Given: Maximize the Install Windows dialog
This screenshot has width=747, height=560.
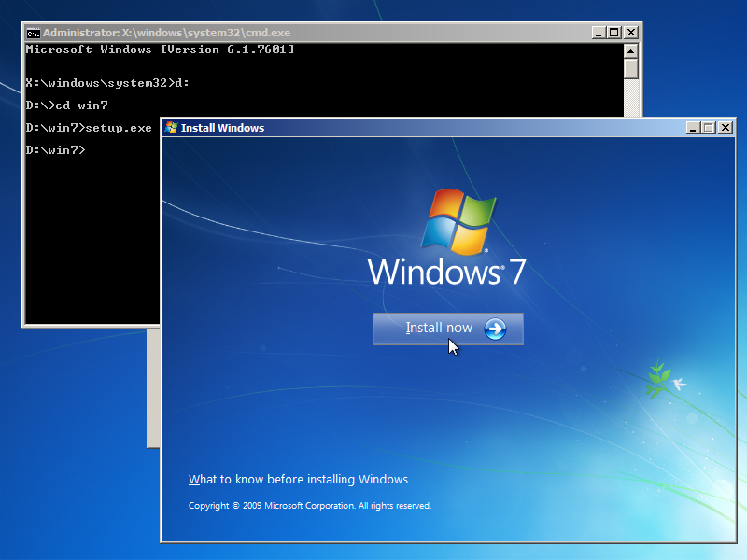Looking at the screenshot, I should click(x=708, y=128).
